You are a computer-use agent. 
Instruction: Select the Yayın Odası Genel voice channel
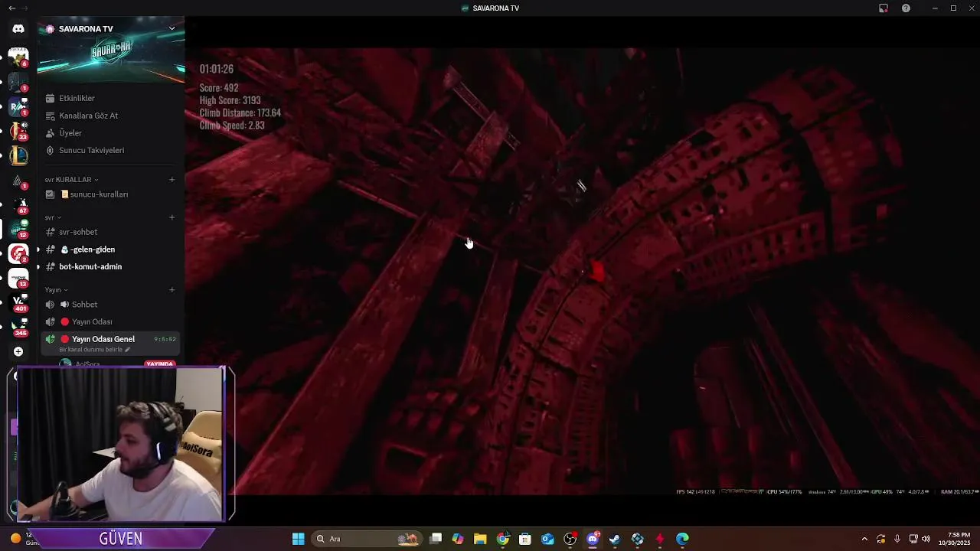[111, 343]
